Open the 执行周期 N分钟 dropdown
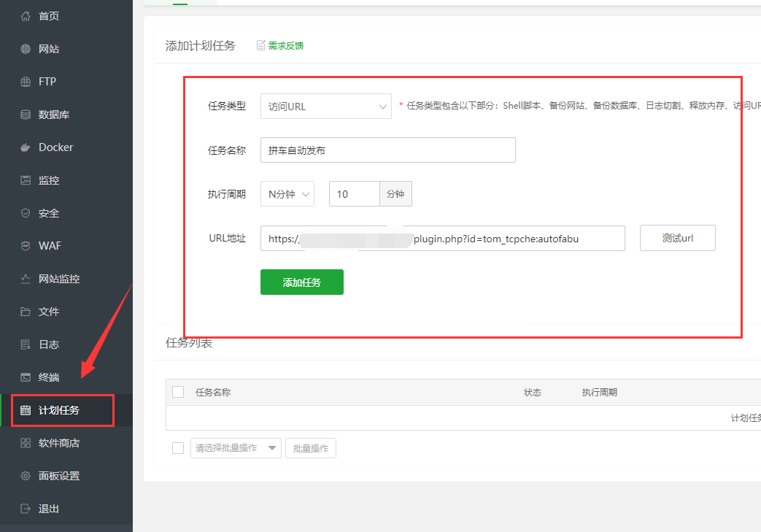 (287, 193)
